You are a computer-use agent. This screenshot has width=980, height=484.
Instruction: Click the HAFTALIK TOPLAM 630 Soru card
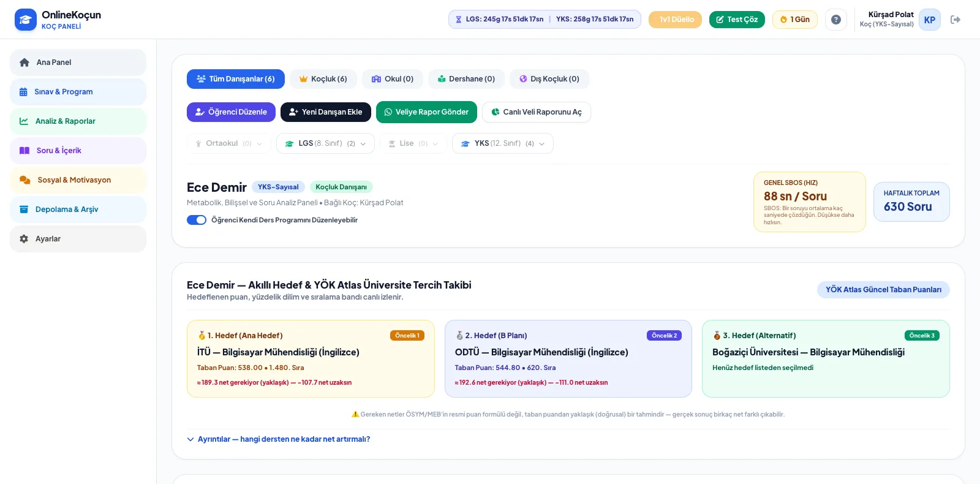(x=911, y=202)
